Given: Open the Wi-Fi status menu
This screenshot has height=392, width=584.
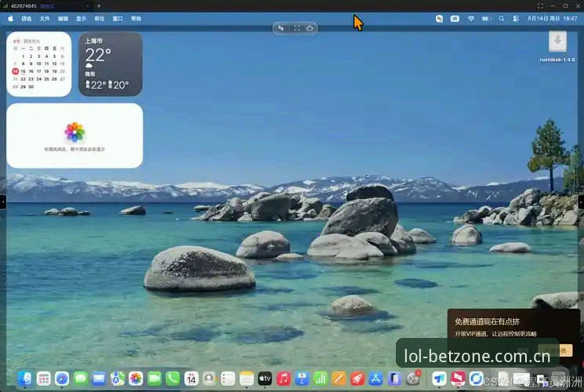Looking at the screenshot, I should [x=471, y=18].
